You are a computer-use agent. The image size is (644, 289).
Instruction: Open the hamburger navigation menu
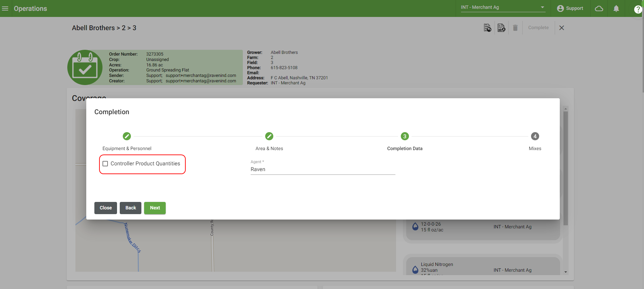pos(5,8)
